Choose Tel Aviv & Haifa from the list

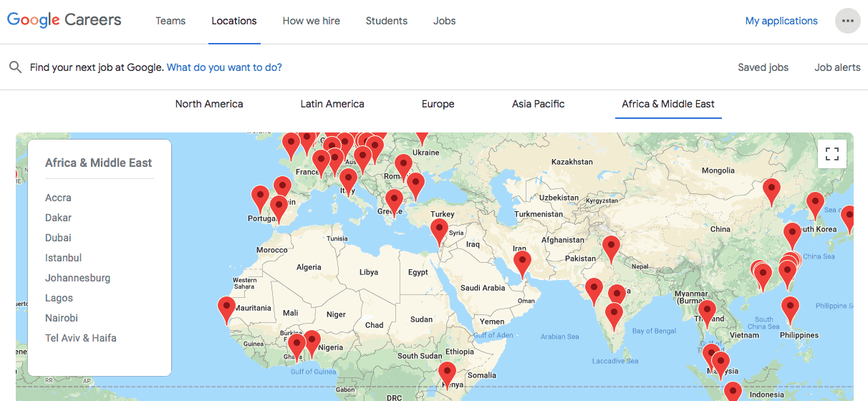click(81, 338)
